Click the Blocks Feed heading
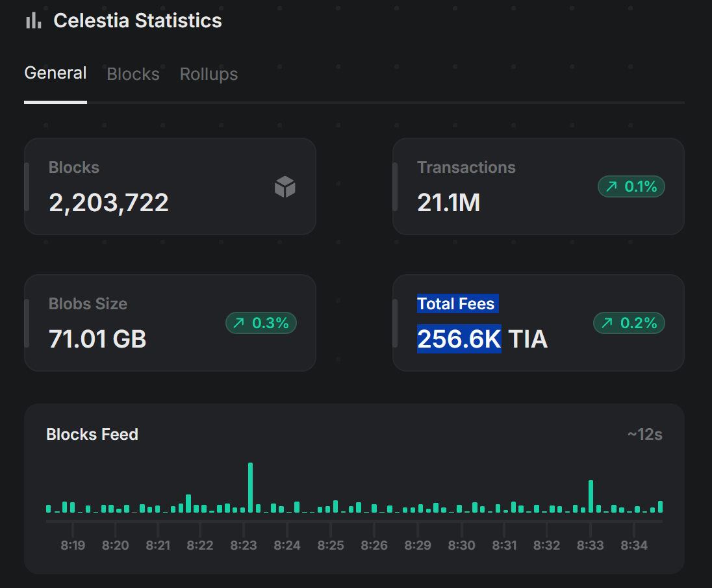The image size is (712, 588). 92,434
